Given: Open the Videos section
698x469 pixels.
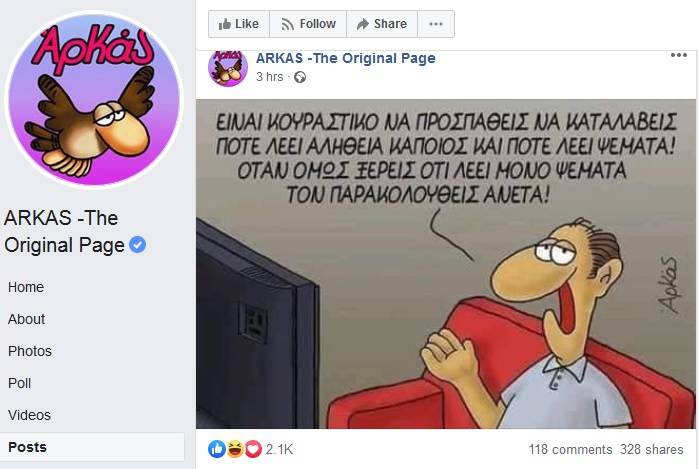Looking at the screenshot, I should [29, 416].
